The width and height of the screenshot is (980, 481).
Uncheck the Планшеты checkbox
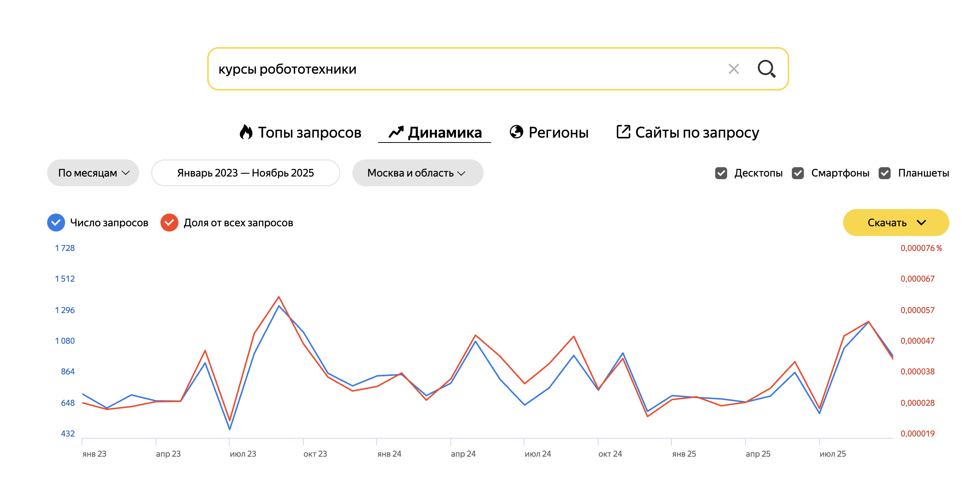click(x=885, y=173)
